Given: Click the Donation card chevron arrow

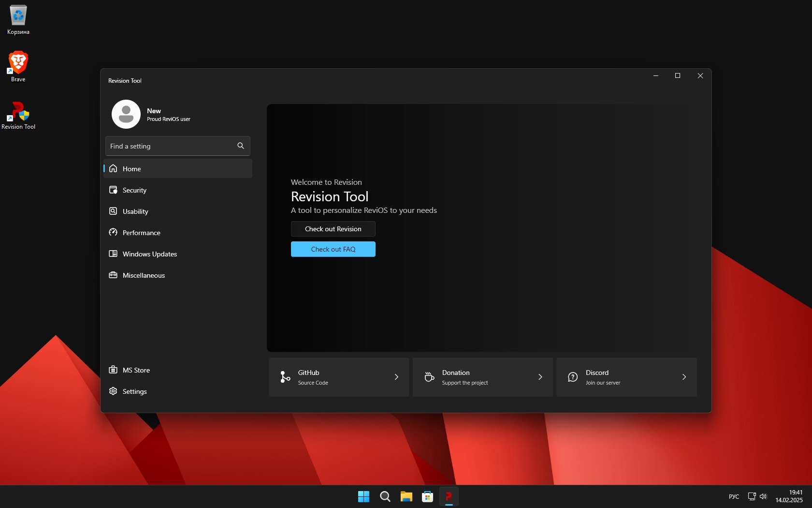Looking at the screenshot, I should coord(540,377).
